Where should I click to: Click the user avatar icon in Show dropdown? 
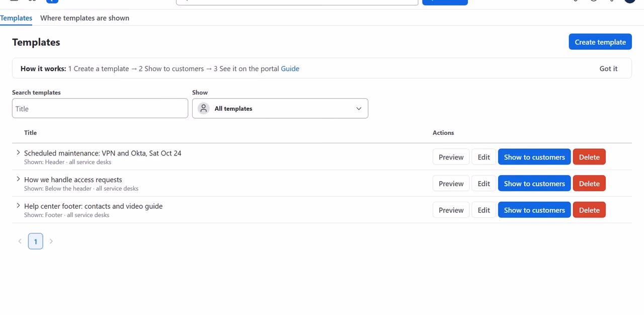pyautogui.click(x=204, y=108)
